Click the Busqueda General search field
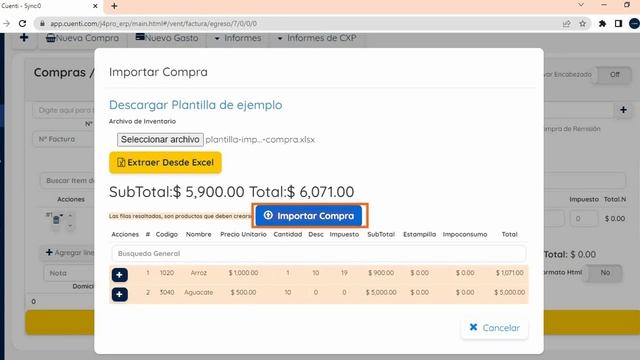This screenshot has width=640, height=360. 318,253
